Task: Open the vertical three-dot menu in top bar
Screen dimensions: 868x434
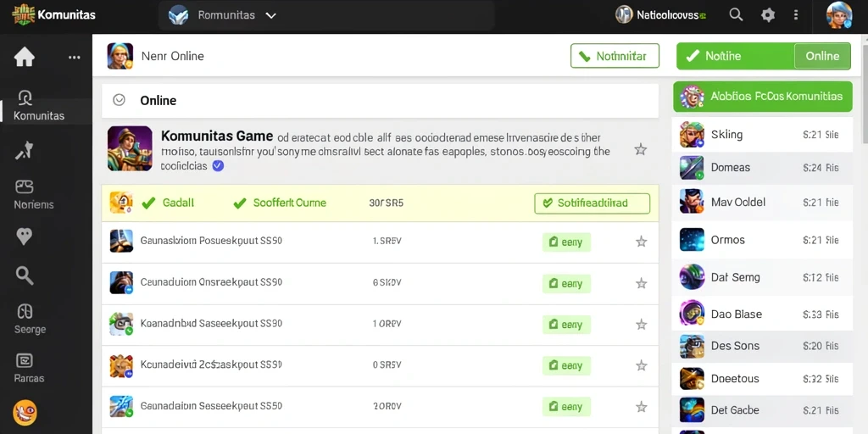Action: point(795,15)
